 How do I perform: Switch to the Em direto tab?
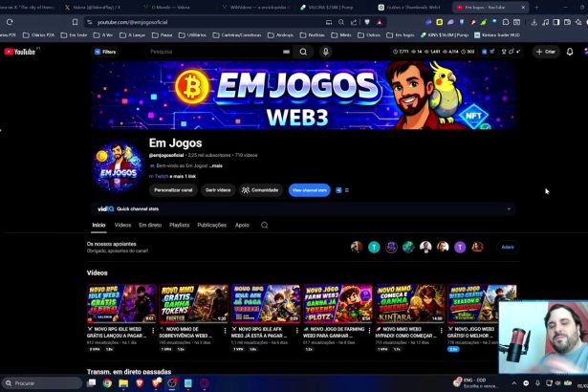150,225
